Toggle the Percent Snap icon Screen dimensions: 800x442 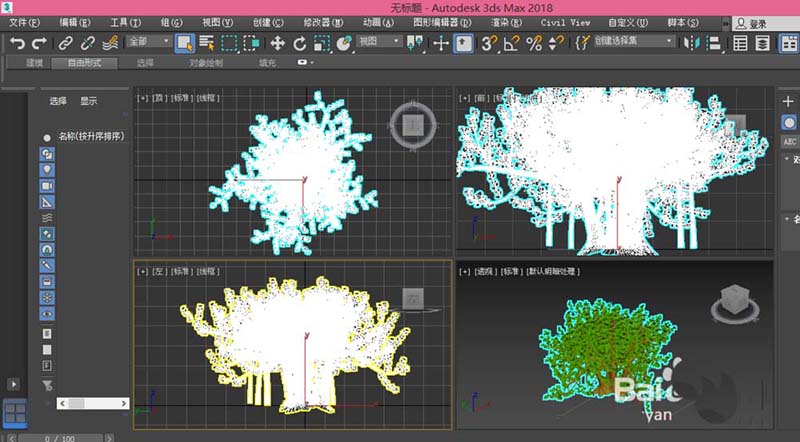534,43
